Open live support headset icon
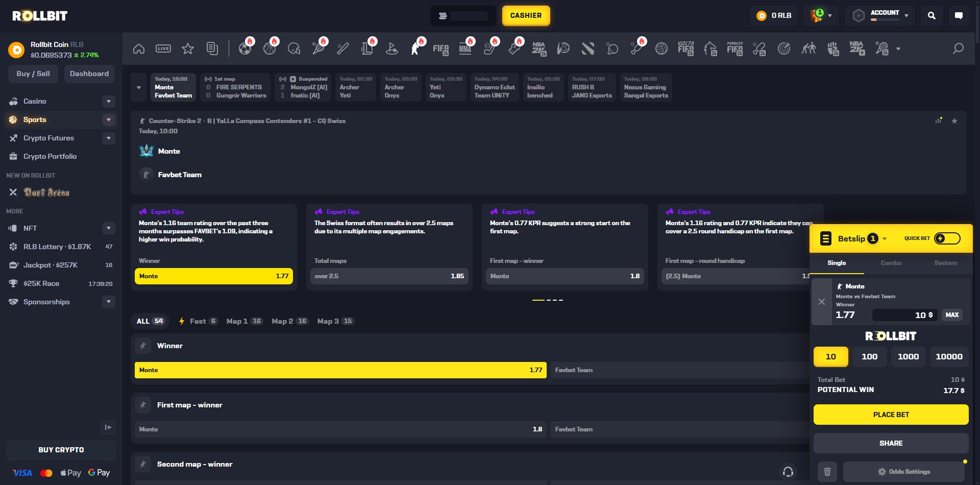 [788, 471]
